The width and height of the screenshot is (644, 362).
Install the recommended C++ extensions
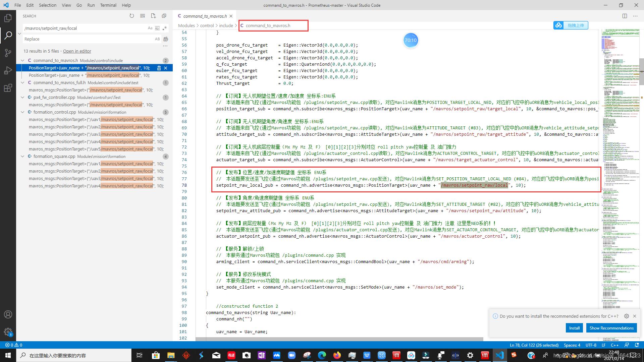point(574,328)
